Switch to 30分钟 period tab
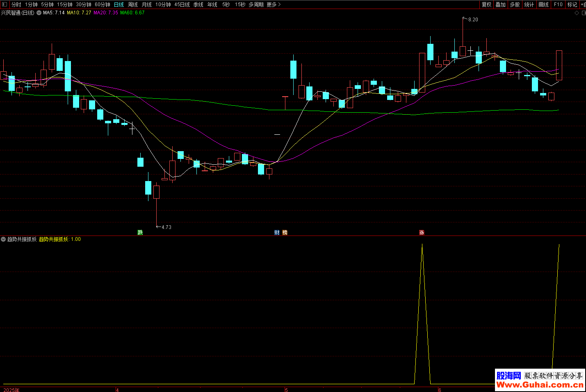 click(84, 5)
